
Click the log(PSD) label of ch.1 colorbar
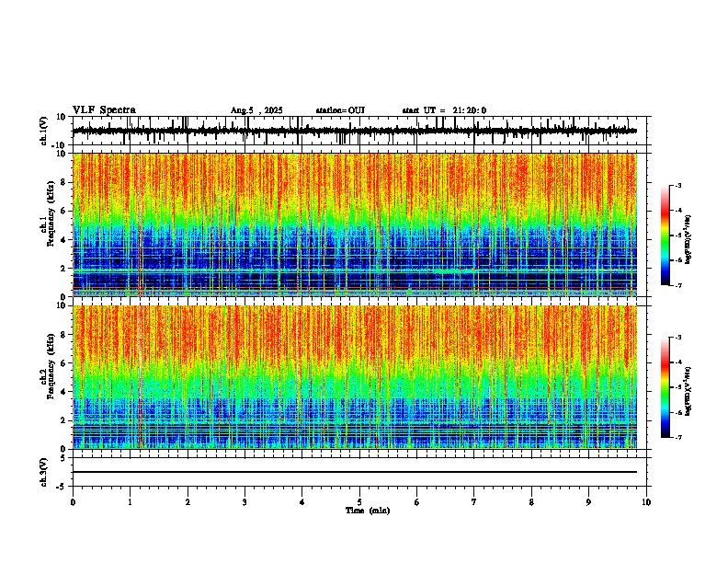[x=688, y=239]
